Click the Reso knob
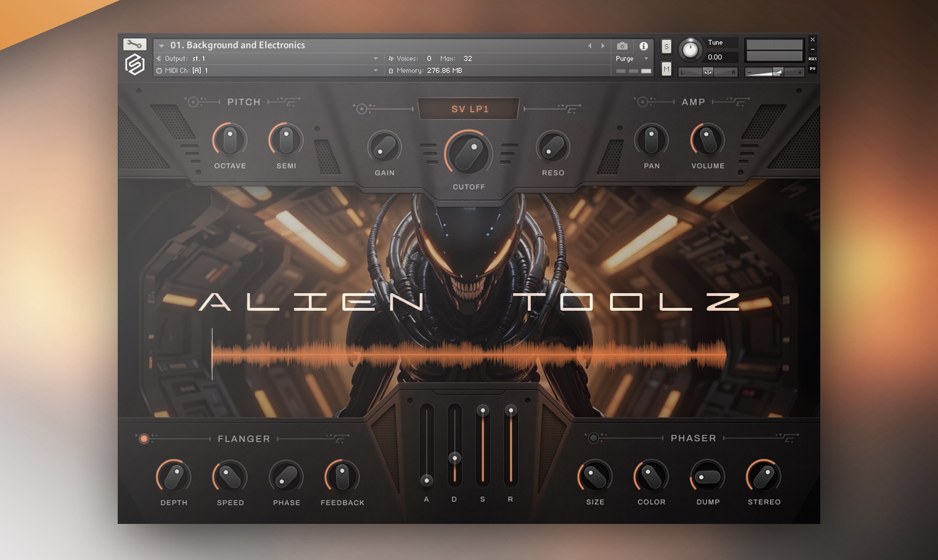938x560 pixels. pos(553,147)
